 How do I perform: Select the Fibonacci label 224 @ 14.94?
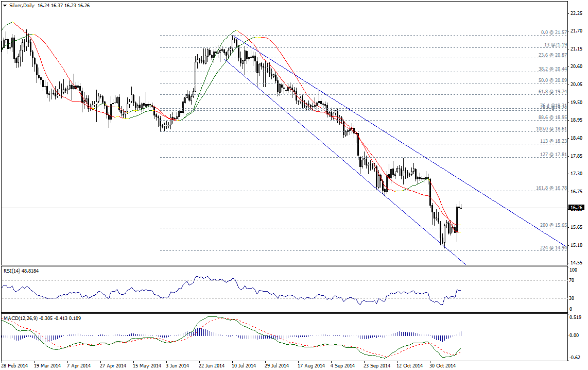click(x=554, y=248)
